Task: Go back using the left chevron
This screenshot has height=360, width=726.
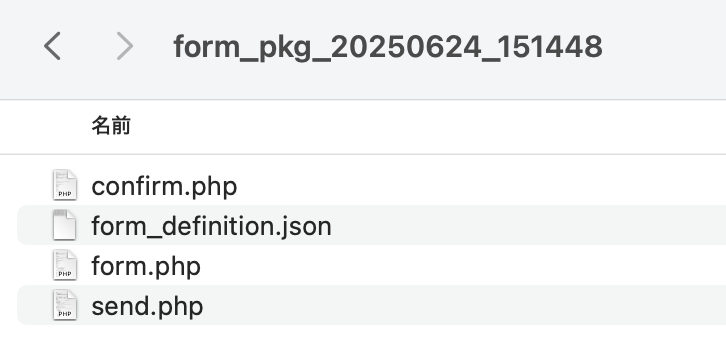Action: [x=52, y=46]
